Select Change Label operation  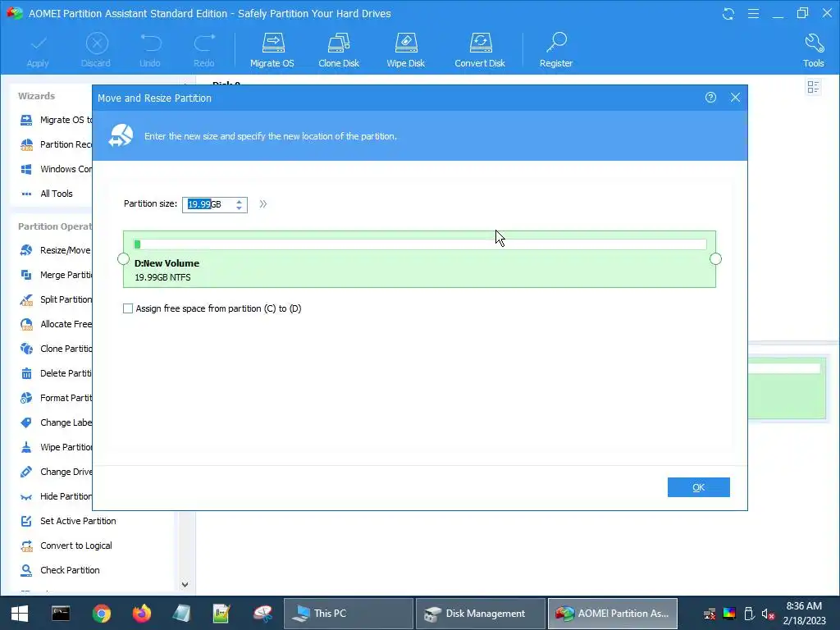coord(56,422)
